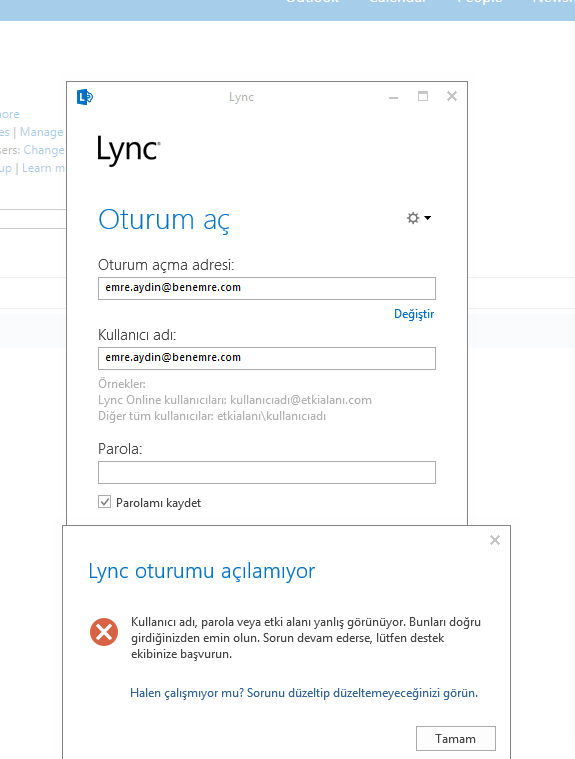Focus the Kullanıcı adı field
Screen dimensions: 575x759
point(267,358)
